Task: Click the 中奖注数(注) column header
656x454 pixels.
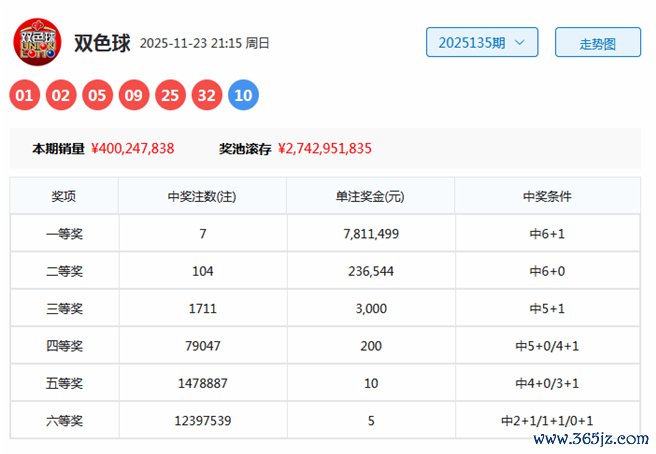Action: [202, 196]
